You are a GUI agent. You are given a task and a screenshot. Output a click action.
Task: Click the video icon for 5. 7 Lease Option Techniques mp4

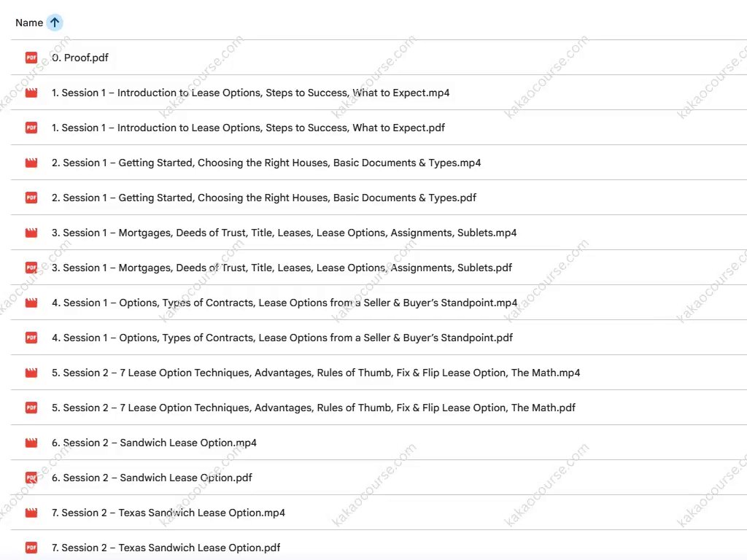tap(31, 373)
